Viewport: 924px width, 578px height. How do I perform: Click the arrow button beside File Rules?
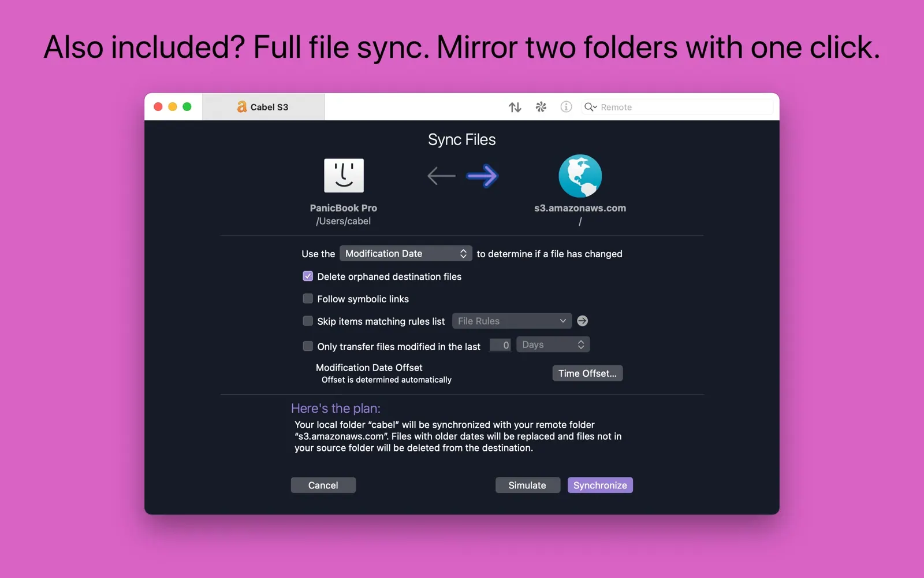pos(583,321)
